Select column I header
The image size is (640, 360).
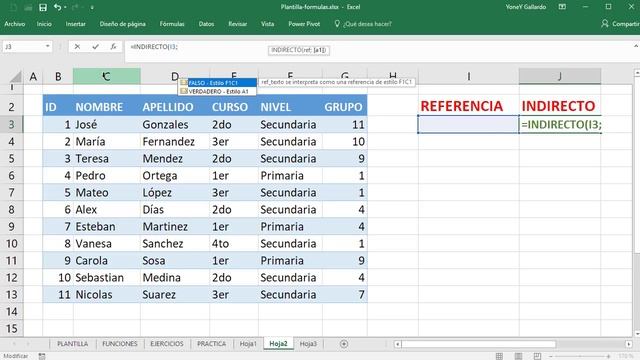point(469,76)
